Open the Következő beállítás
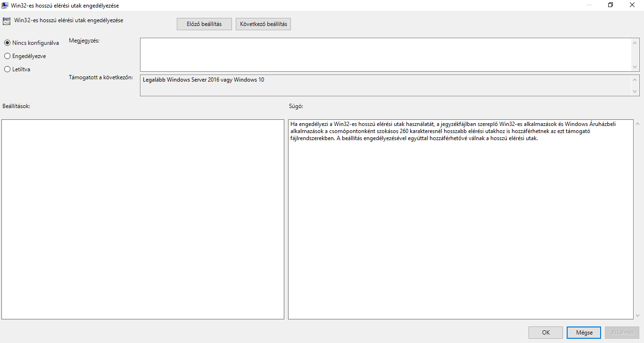Viewport: 644px width, 343px height. click(x=263, y=24)
